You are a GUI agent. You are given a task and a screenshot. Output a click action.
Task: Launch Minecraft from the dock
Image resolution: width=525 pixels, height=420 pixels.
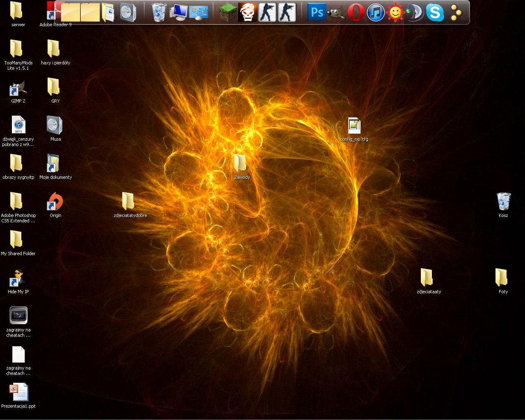tap(228, 12)
